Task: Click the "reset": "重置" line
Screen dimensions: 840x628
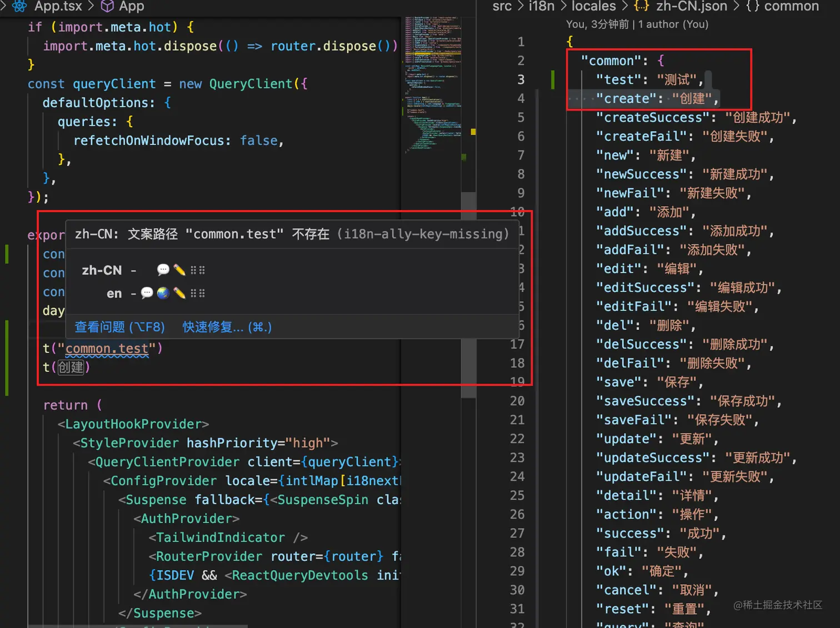Action: coord(653,609)
